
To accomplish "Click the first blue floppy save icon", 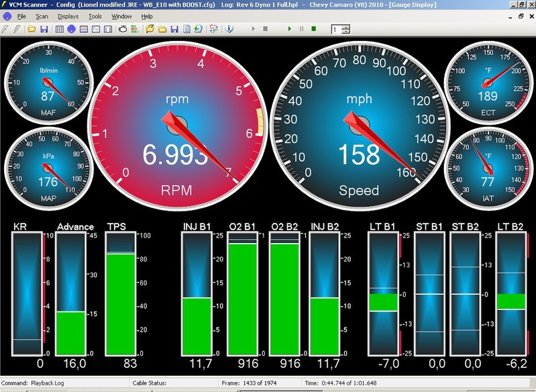I will [x=44, y=30].
